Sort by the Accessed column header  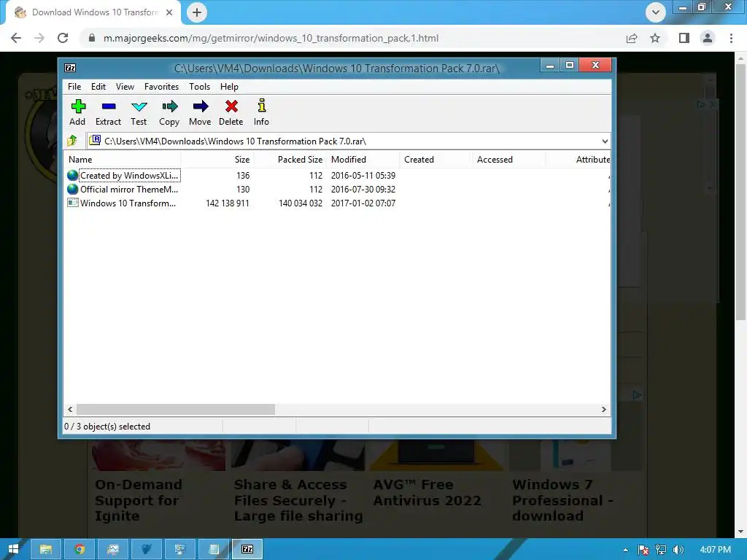(508, 160)
